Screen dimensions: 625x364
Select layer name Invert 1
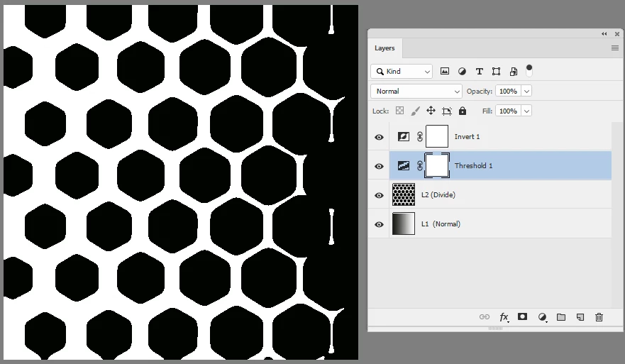(x=468, y=137)
